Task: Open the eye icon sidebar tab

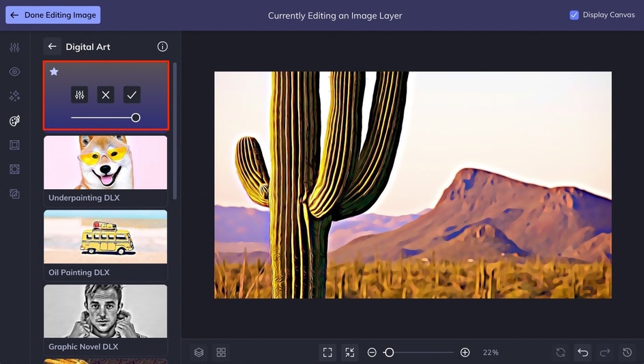Action: pyautogui.click(x=14, y=72)
